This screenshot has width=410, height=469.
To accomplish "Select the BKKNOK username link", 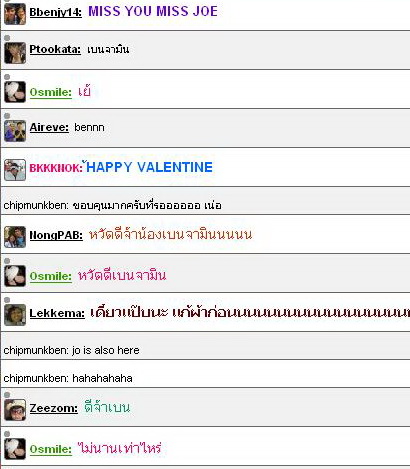I will (x=56, y=168).
